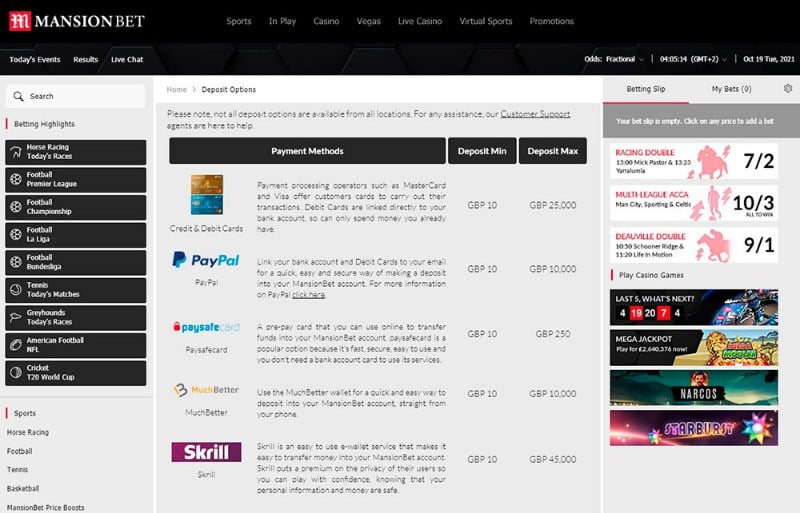Click the MansionBet logo
The image size is (800, 513).
77,21
